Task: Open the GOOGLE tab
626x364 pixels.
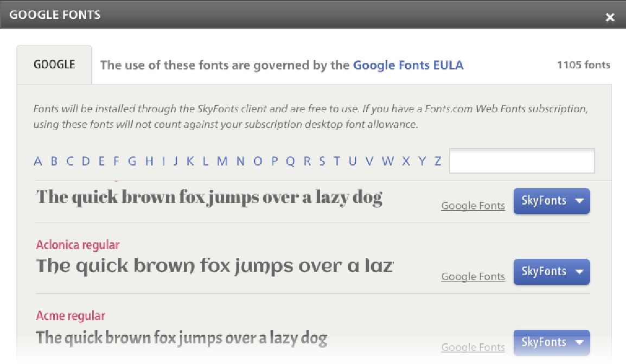Action: (x=54, y=65)
